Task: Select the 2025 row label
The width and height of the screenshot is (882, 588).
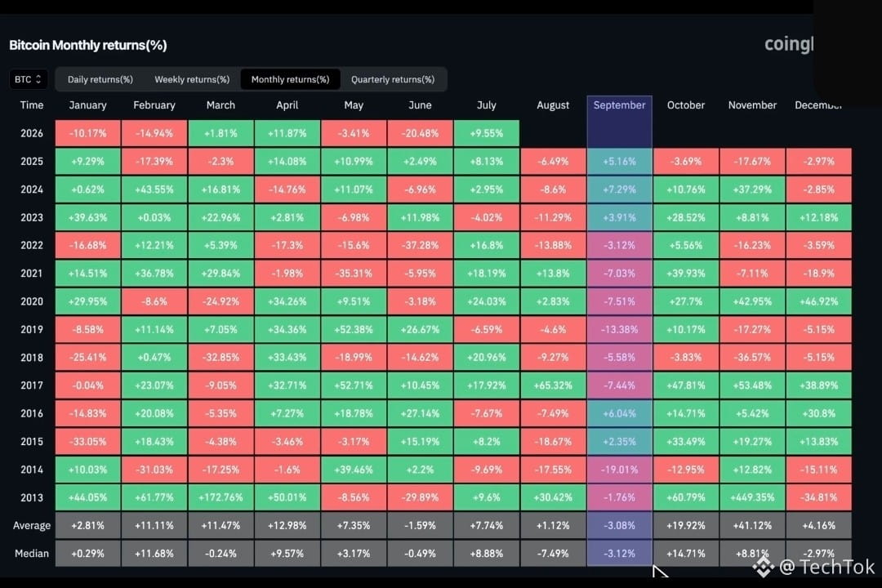Action: click(x=32, y=162)
